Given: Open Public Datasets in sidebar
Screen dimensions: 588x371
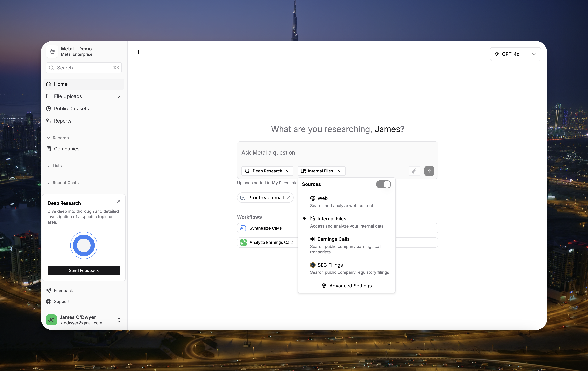Looking at the screenshot, I should [x=71, y=109].
